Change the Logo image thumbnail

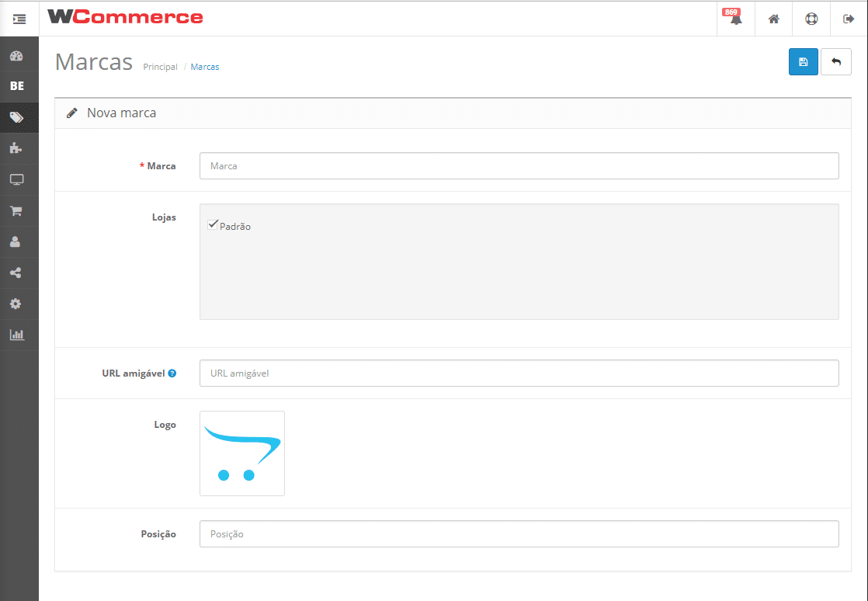point(242,453)
